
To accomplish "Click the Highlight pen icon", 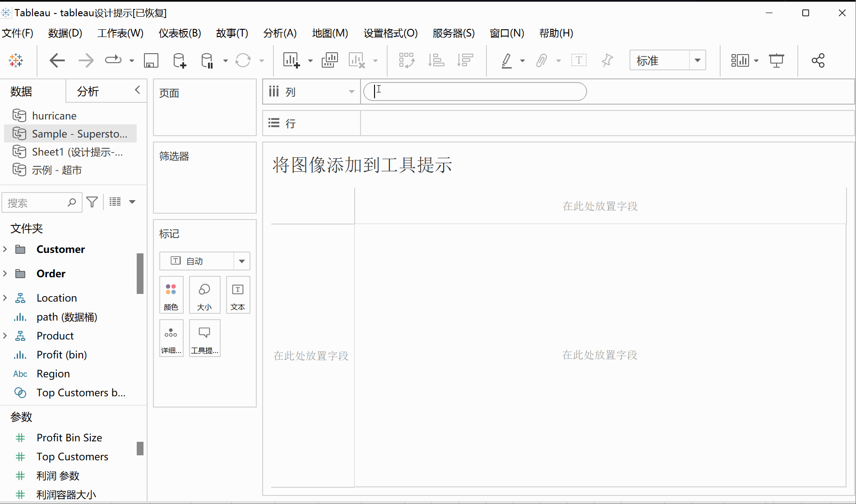I will tap(507, 60).
